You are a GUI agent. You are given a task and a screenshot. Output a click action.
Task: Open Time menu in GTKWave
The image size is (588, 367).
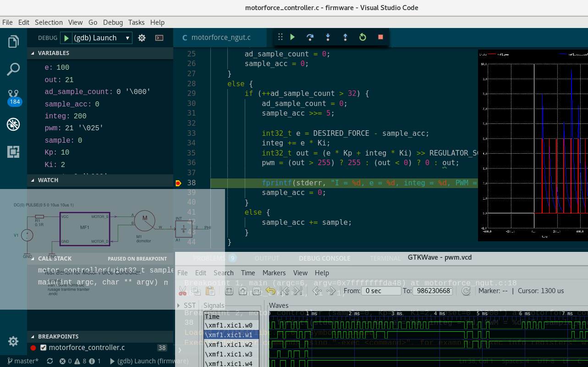[248, 273]
